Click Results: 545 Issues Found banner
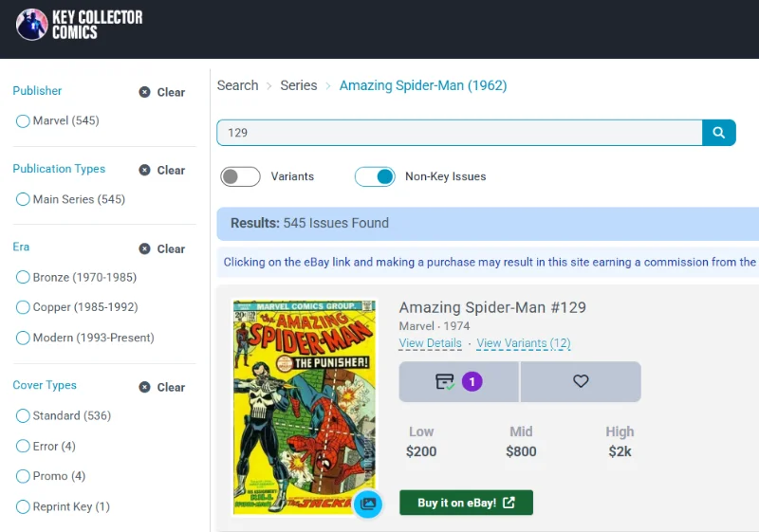The width and height of the screenshot is (759, 532). [488, 224]
